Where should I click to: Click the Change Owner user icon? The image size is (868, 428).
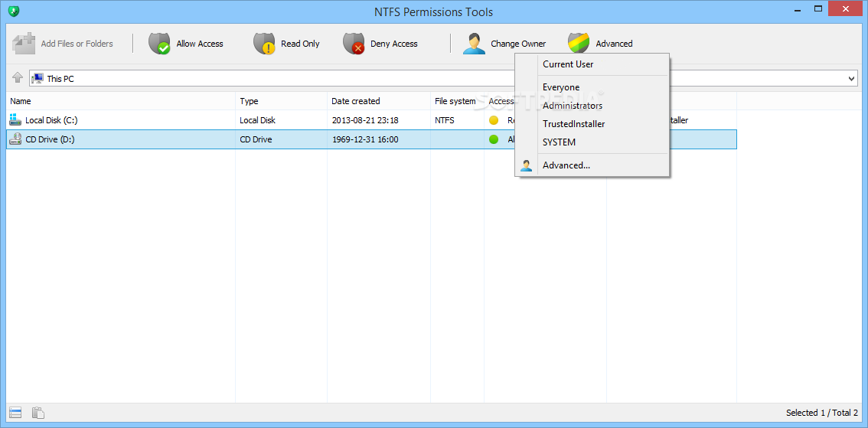(474, 43)
